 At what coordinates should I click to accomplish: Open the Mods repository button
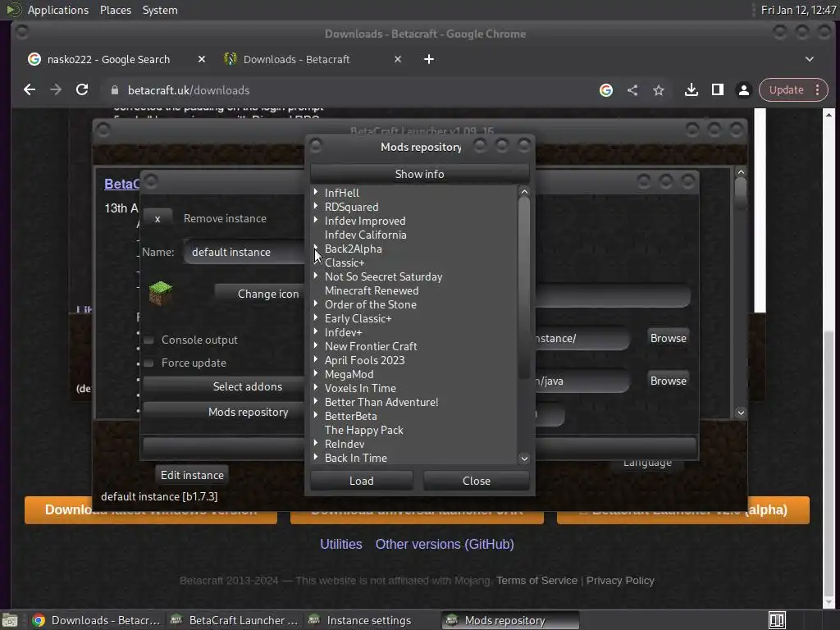click(224, 413)
